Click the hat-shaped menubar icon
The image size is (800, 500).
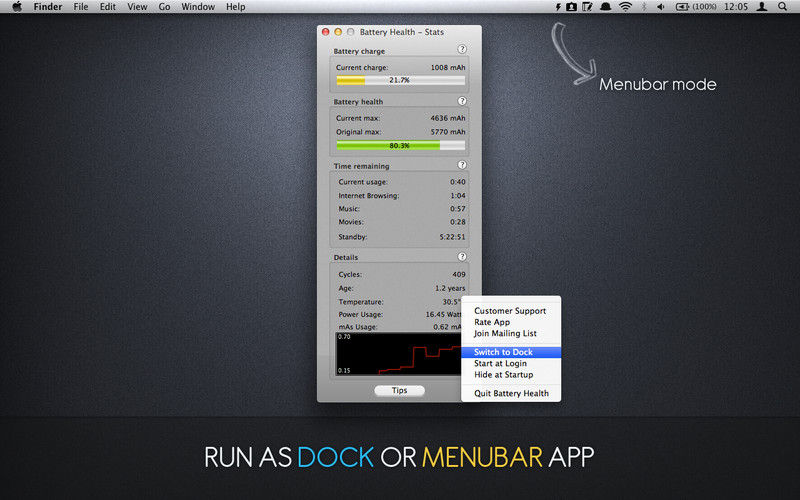tap(606, 7)
